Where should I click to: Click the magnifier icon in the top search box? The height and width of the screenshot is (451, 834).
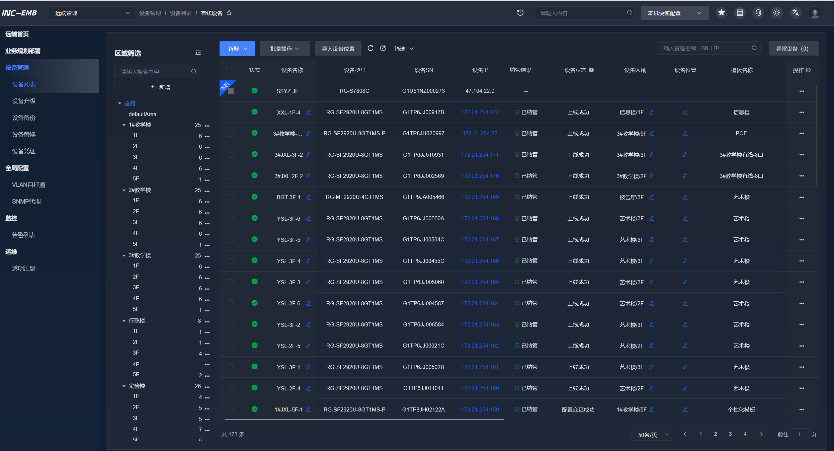[629, 13]
